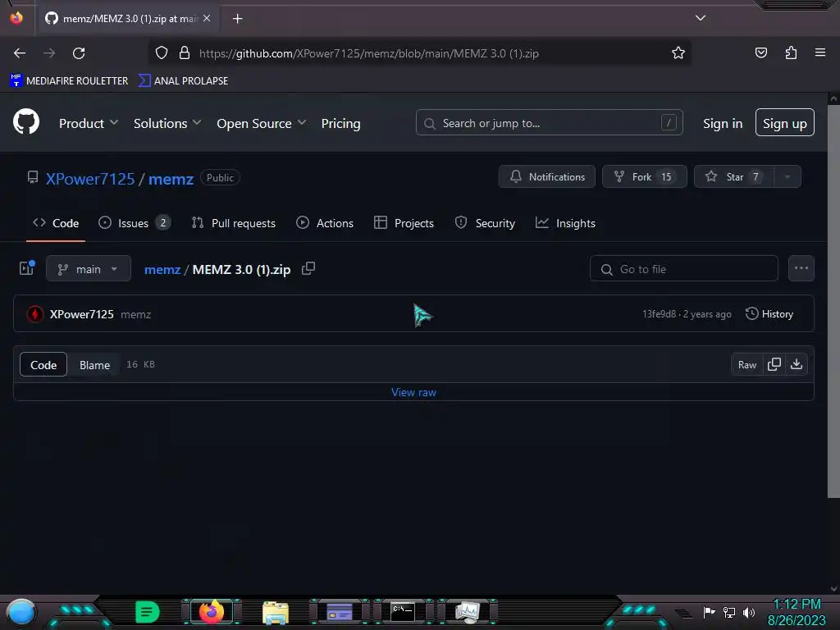Open network tray icon

[x=729, y=612]
